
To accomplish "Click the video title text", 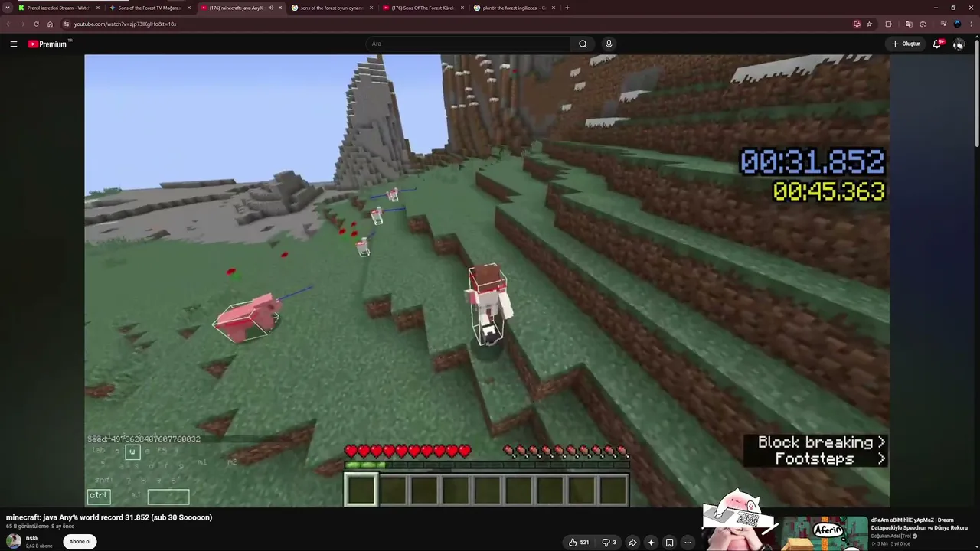I will click(x=109, y=517).
